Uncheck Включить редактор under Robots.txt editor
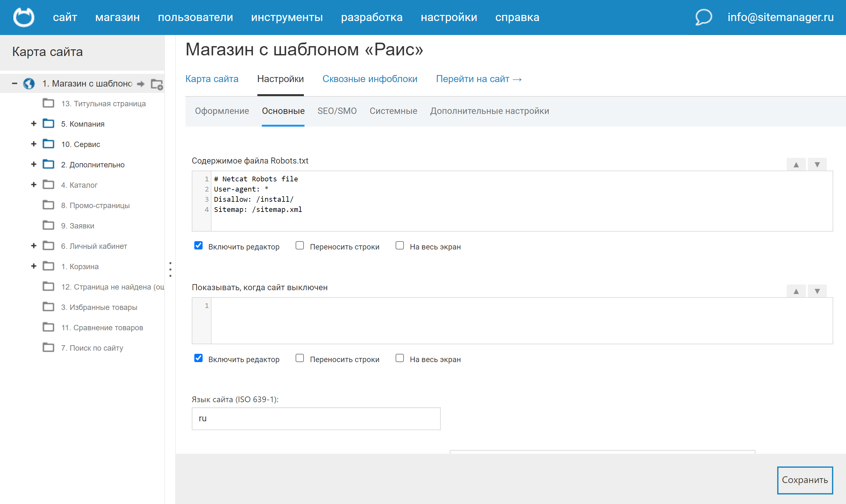Screen dimensions: 846x504 point(198,246)
